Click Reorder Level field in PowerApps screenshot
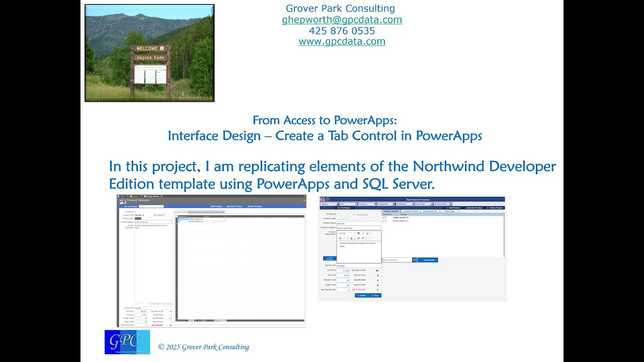Viewport: 644px width, 362px height. 343,280
